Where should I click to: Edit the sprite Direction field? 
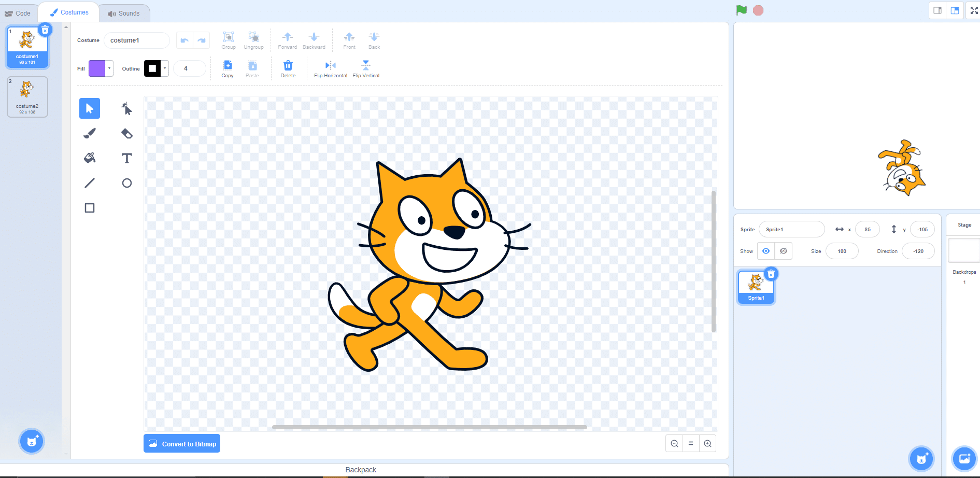point(918,251)
